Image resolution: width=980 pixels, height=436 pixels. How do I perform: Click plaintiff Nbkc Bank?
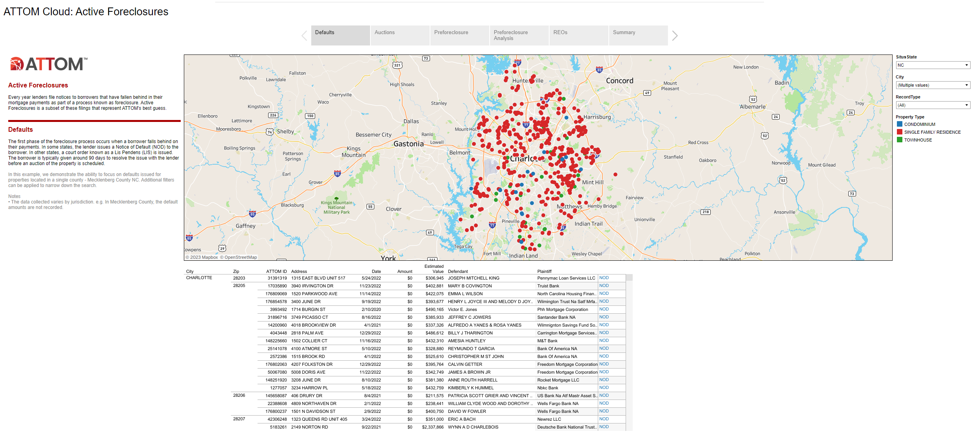click(x=548, y=388)
